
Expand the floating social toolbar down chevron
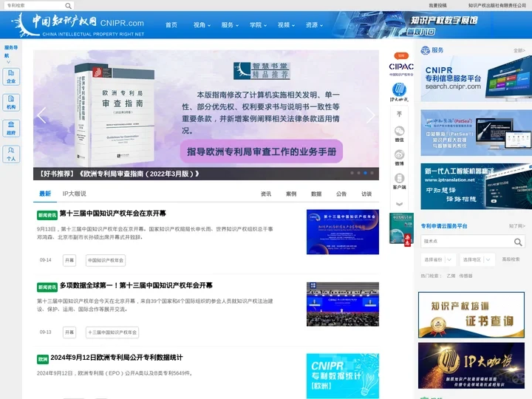click(x=399, y=204)
